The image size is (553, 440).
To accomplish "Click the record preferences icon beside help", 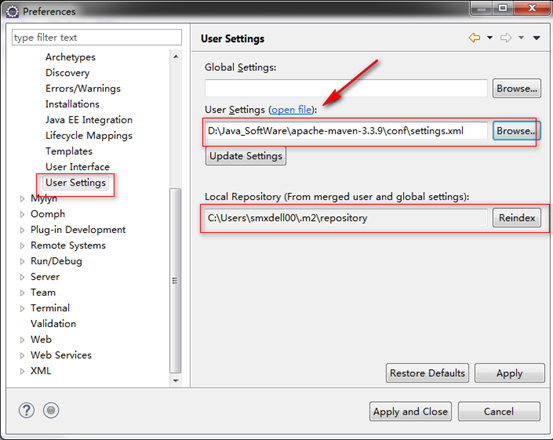I will (51, 410).
